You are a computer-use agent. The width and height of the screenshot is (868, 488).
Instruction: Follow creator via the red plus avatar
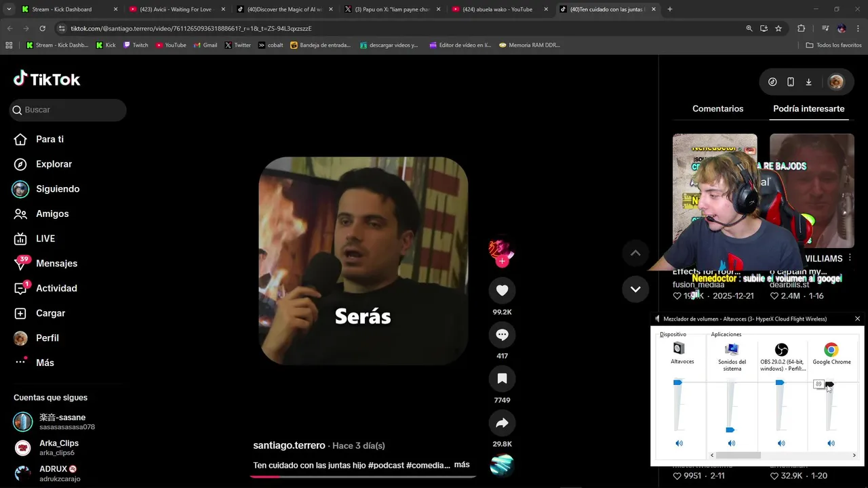coord(502,262)
